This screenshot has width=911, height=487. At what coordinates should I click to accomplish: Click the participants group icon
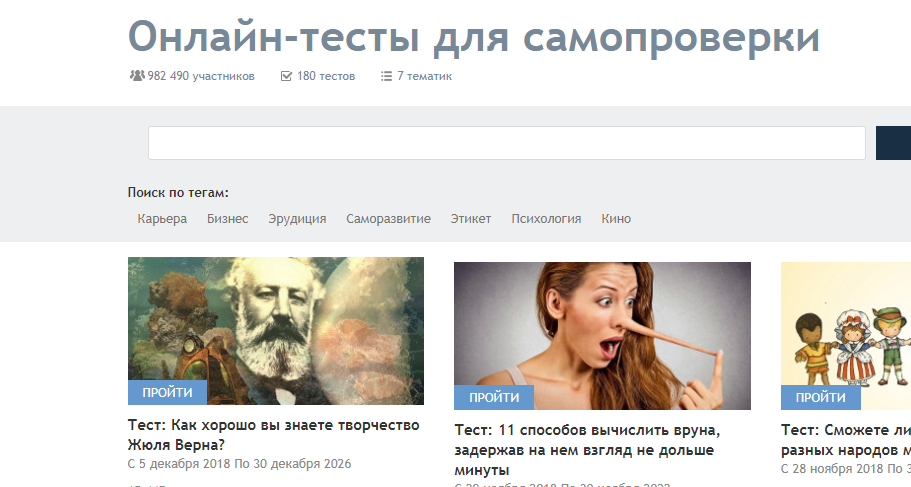click(137, 76)
